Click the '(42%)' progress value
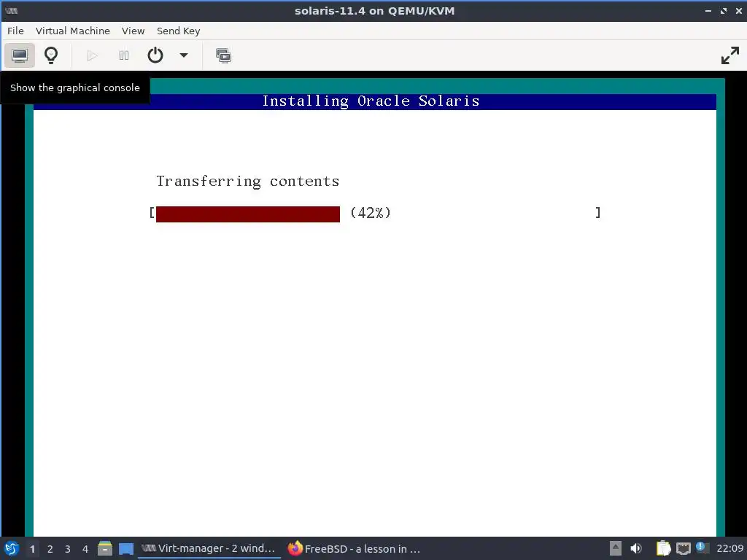Screen dimensions: 747x560 [370, 213]
